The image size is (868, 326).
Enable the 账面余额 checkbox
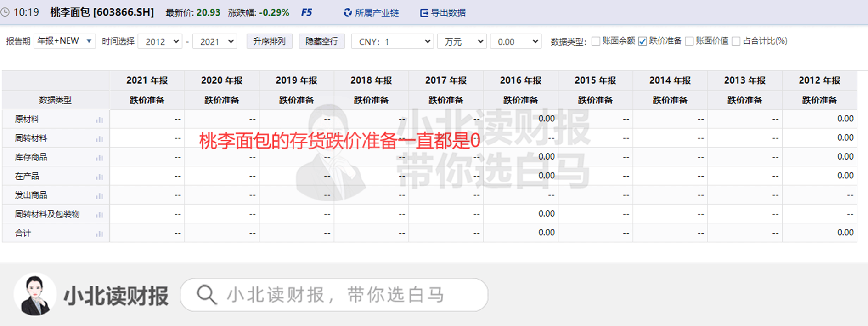pyautogui.click(x=596, y=41)
